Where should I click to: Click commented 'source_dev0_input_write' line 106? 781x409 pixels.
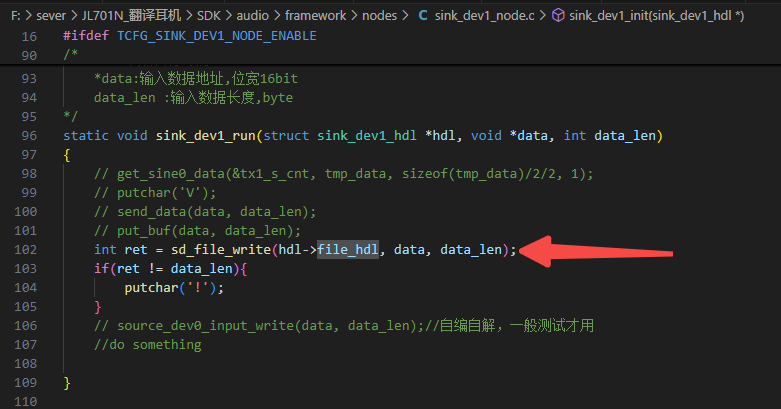point(344,326)
